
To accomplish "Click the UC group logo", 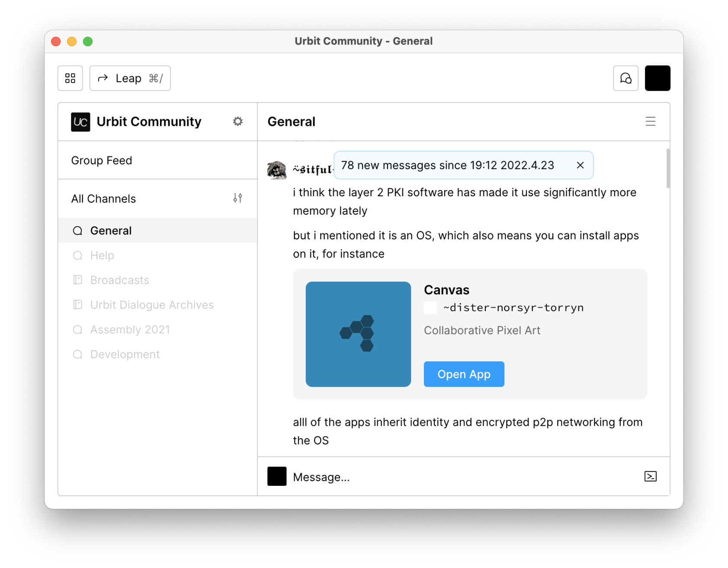I will click(x=80, y=122).
